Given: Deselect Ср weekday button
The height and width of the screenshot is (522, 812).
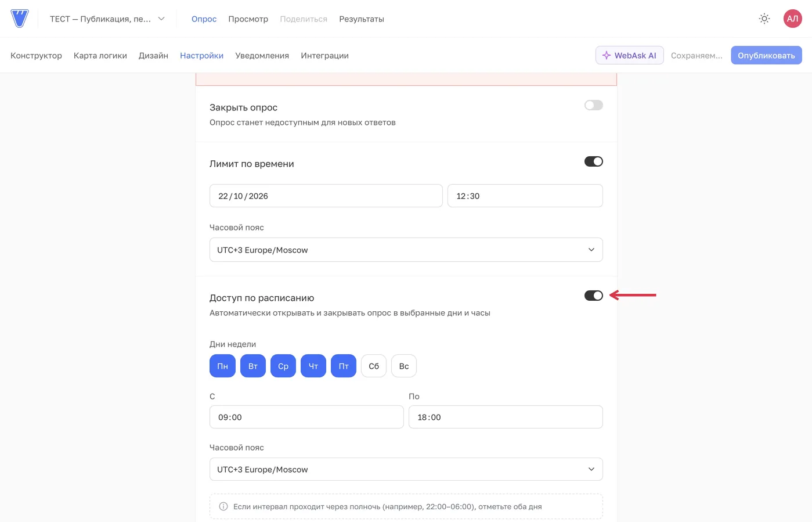Looking at the screenshot, I should pos(283,366).
